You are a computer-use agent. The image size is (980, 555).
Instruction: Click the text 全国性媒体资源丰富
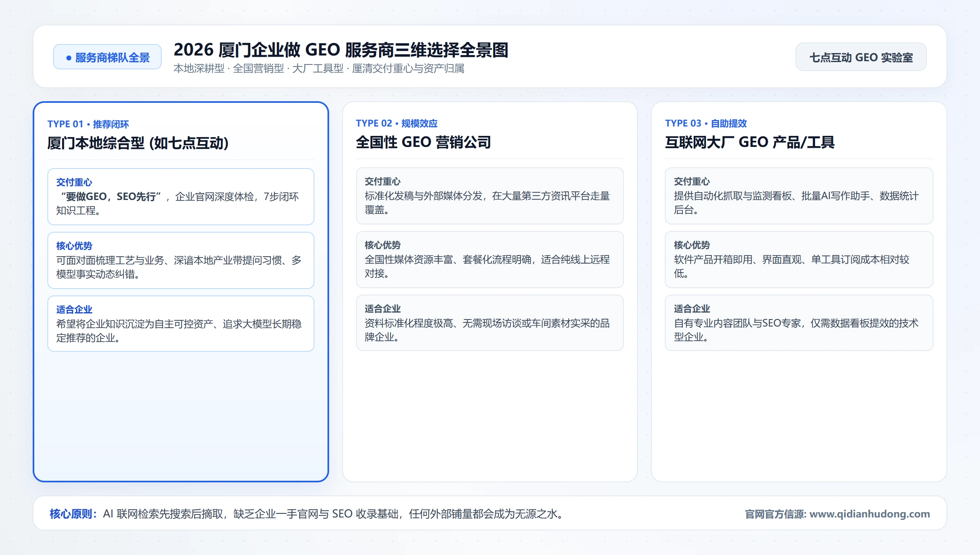(x=409, y=260)
